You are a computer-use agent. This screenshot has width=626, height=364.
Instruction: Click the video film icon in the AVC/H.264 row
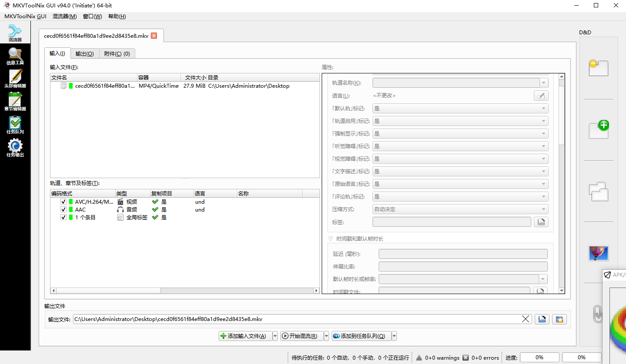(x=120, y=202)
